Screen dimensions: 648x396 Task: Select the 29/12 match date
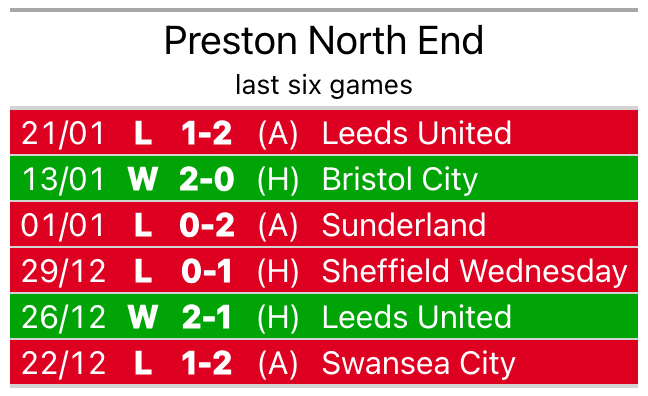63,272
